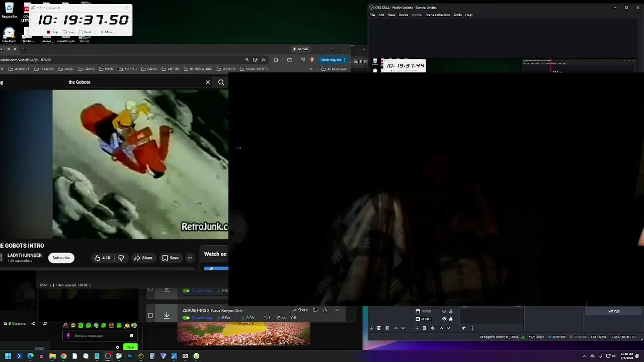This screenshot has width=644, height=362.
Task: Tick the ZBRUSH 4R3 torrent checkbox
Action: coord(150,315)
